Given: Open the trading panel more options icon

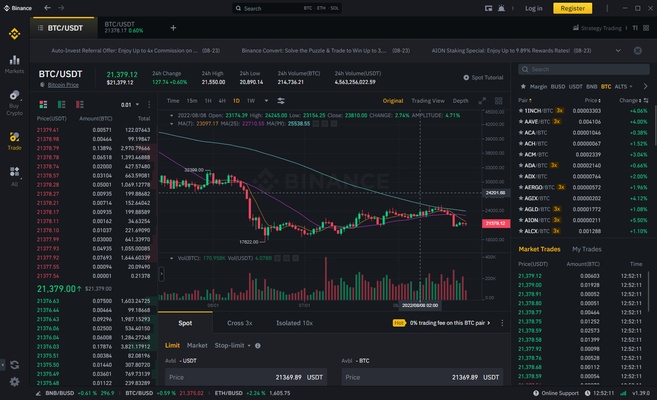Looking at the screenshot, I should 502,323.
